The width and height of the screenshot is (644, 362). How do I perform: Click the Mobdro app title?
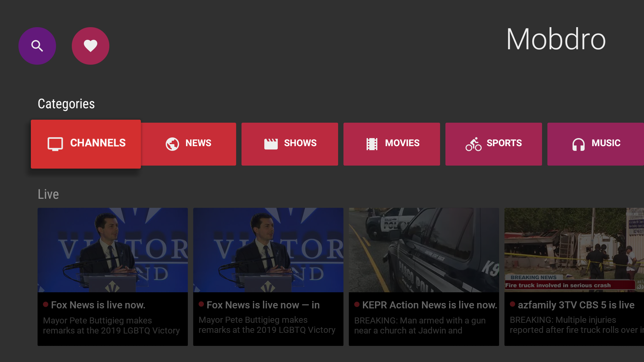tap(556, 39)
